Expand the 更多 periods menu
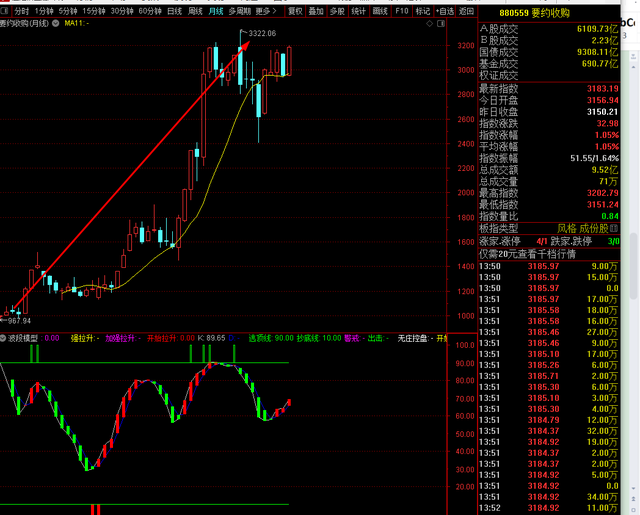This screenshot has width=640, height=515. (266, 11)
